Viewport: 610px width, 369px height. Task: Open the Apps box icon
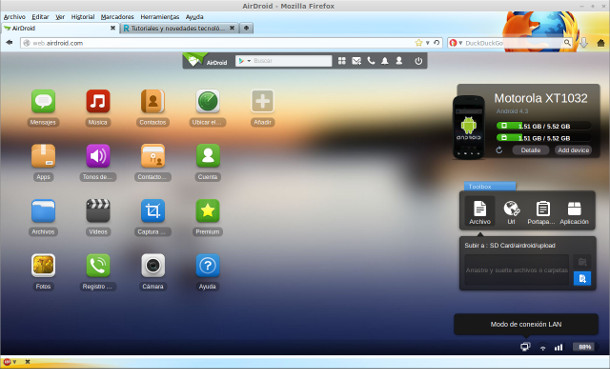coord(43,156)
